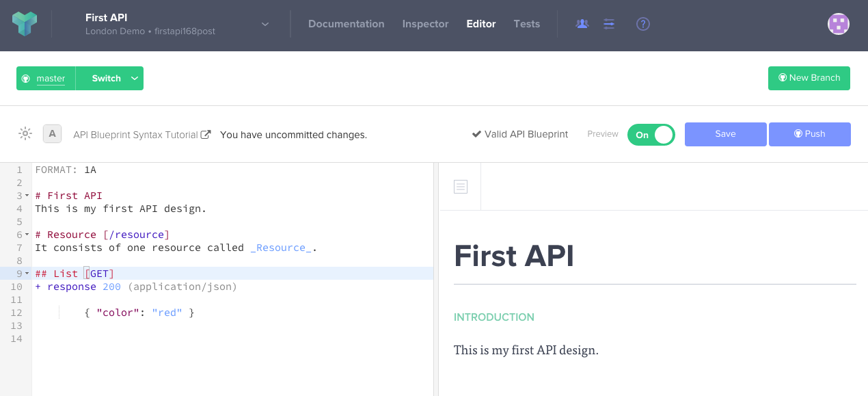Collapse the fold arrow at line 9

point(27,274)
